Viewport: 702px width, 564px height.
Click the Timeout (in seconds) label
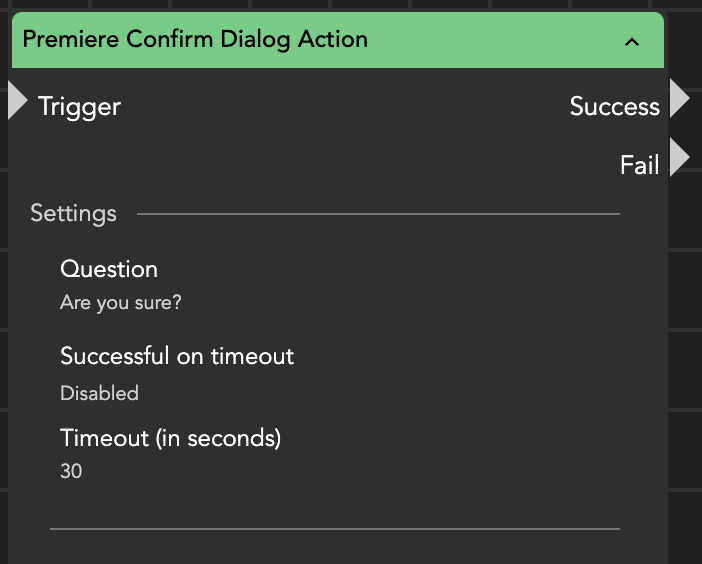tap(171, 438)
